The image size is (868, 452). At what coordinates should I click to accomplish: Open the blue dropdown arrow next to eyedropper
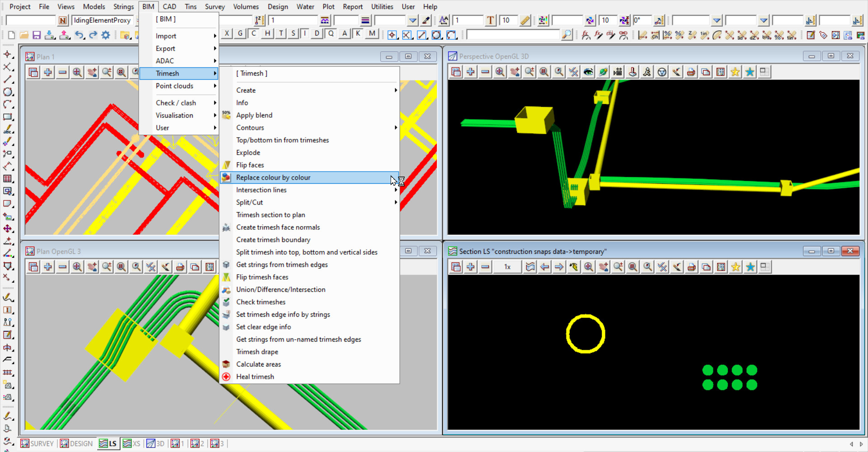coord(412,20)
